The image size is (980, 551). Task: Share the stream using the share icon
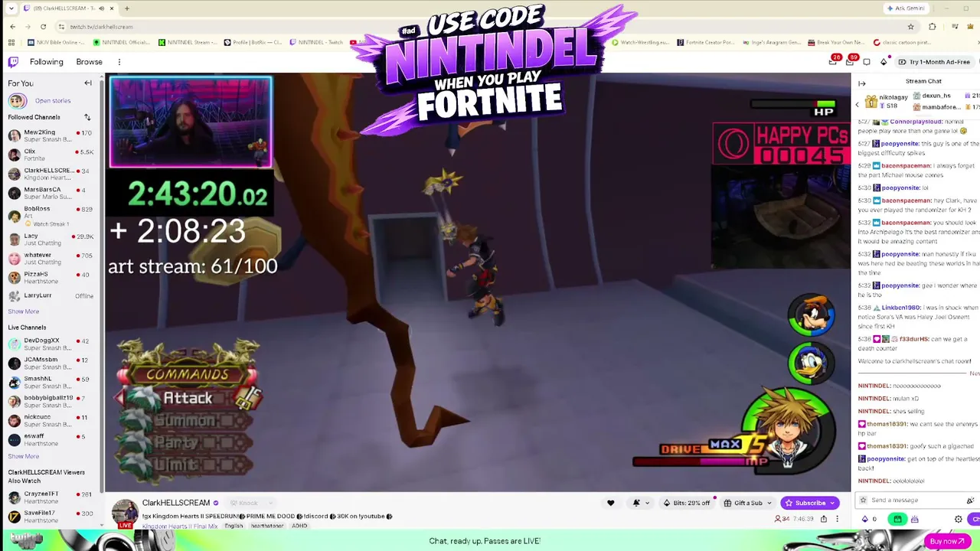[824, 519]
